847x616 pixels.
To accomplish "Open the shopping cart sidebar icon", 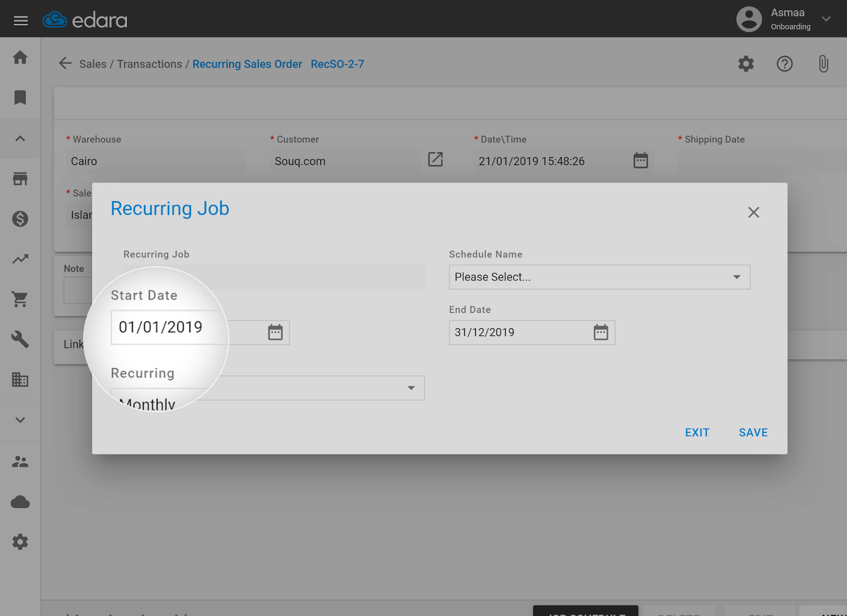I will 20,300.
